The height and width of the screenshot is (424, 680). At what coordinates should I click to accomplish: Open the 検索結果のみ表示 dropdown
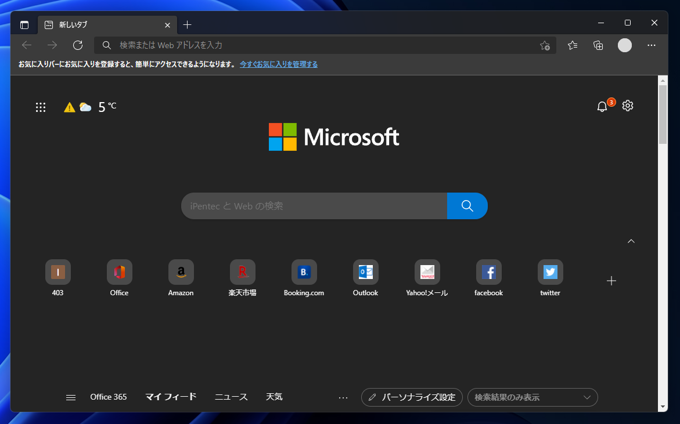tap(533, 397)
